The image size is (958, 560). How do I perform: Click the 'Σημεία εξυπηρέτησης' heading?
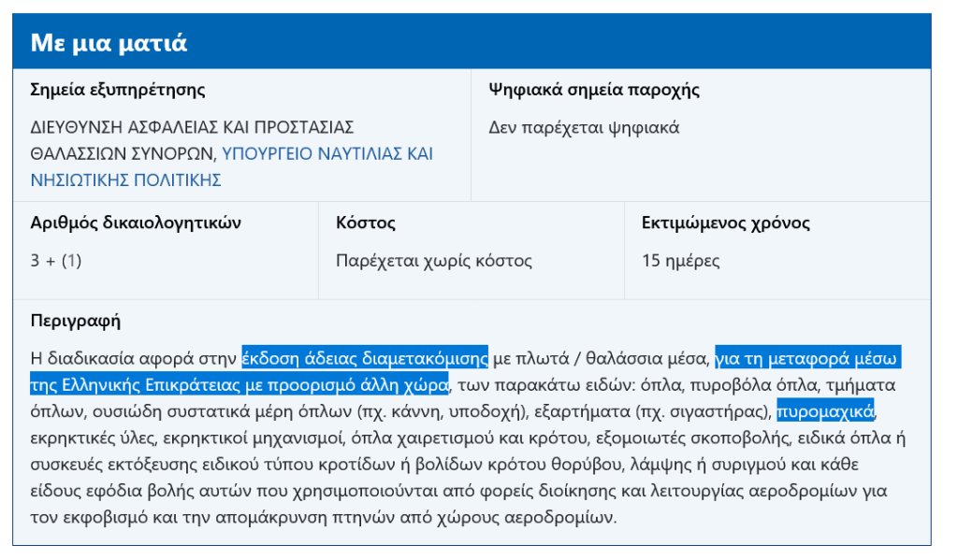coord(118,91)
